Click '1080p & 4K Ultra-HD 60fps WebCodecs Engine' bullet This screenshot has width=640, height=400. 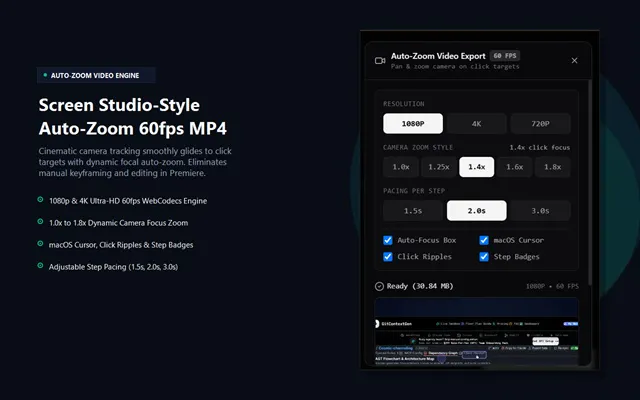click(x=128, y=201)
